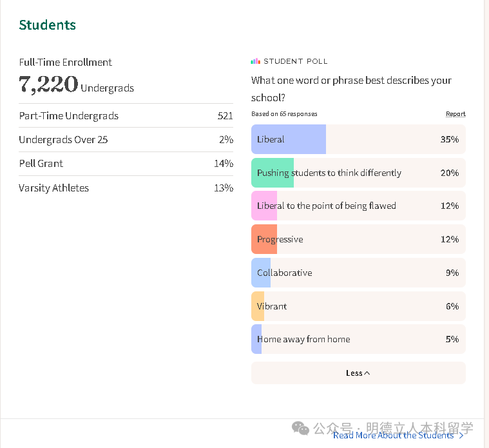Click the Undergrads Over 25 row

126,140
